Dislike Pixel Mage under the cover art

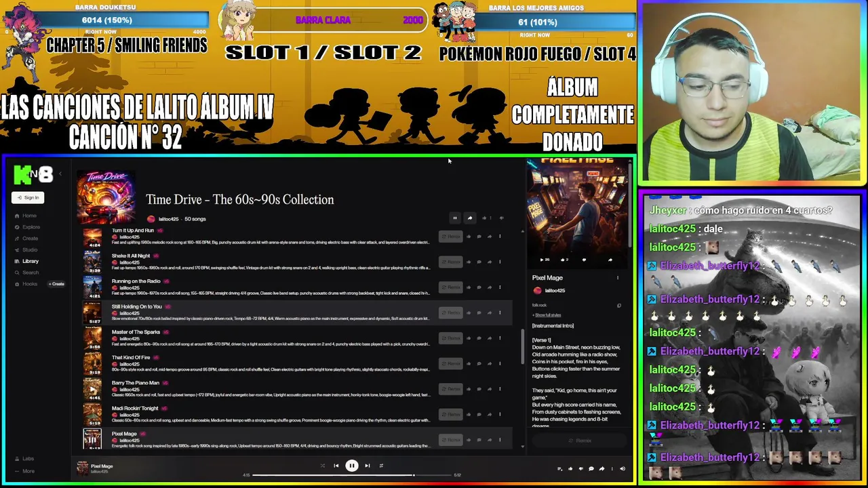(x=584, y=260)
